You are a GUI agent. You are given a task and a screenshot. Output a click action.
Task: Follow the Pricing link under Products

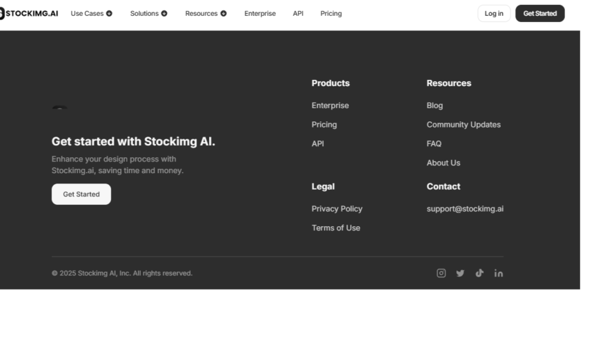click(x=324, y=125)
